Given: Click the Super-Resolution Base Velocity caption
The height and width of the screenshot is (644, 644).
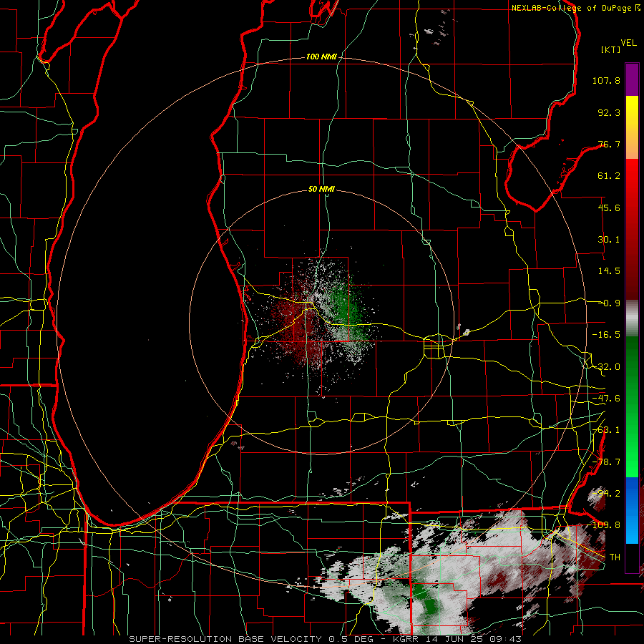Looking at the screenshot, I should 325,639.
